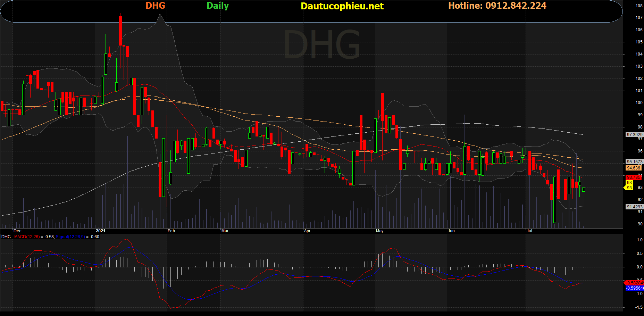Click the May marker on time axis

tap(379, 231)
